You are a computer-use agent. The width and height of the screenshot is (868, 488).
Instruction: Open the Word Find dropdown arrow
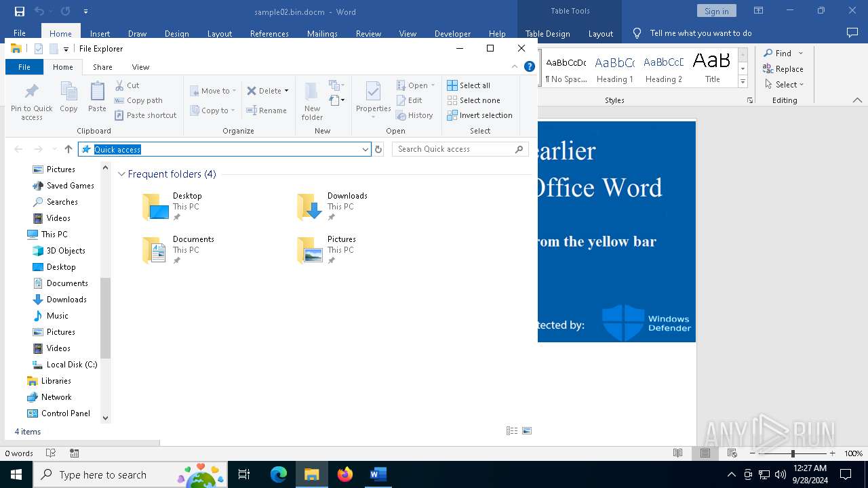click(801, 53)
